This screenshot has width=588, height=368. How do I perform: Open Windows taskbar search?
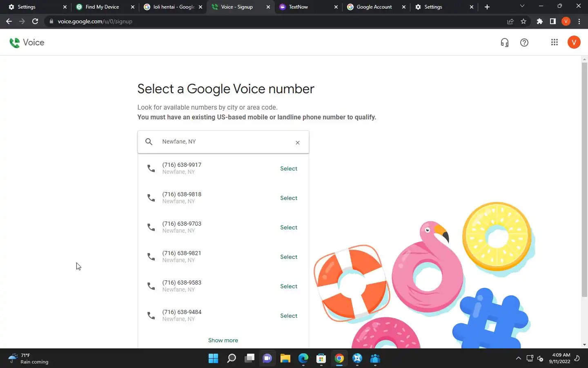coord(232,359)
